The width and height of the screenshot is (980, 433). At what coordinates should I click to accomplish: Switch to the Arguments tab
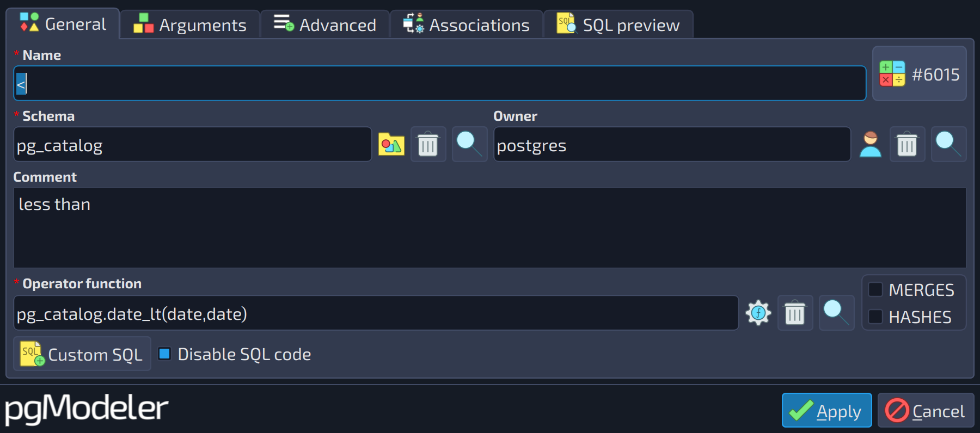coord(190,25)
